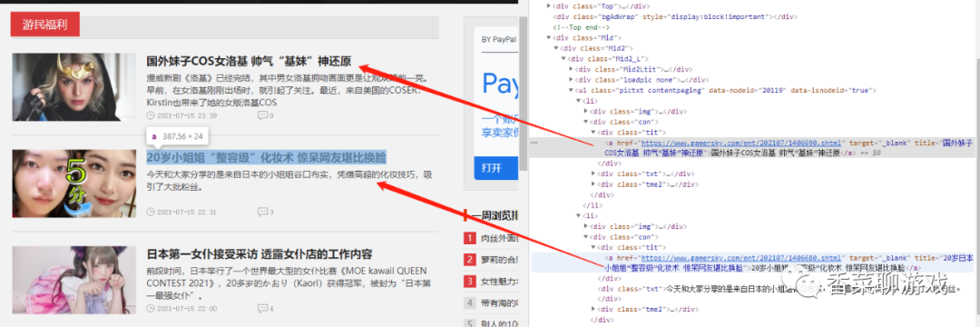The width and height of the screenshot is (980, 327).
Task: Click the grey rank 4 badge
Action: [470, 303]
